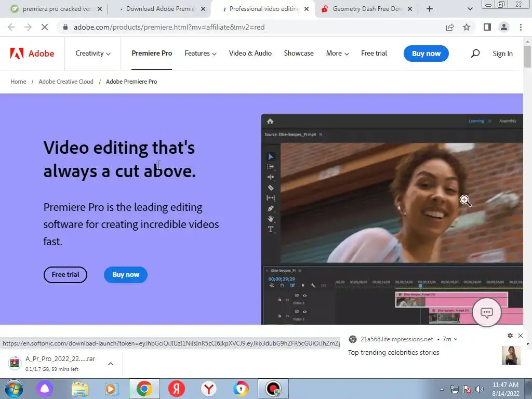Viewport: 532px width, 399px height.
Task: Click Free trial in top navigation
Action: click(x=374, y=54)
